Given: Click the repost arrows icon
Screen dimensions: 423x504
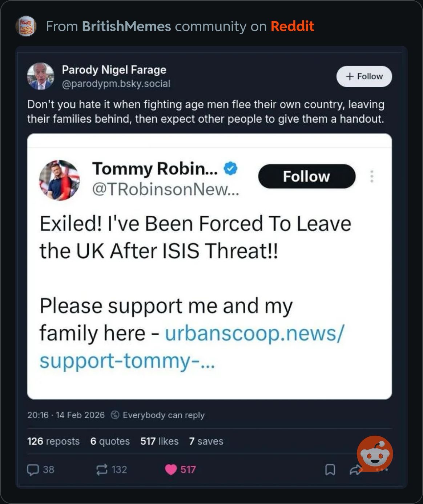Looking at the screenshot, I should (x=101, y=470).
